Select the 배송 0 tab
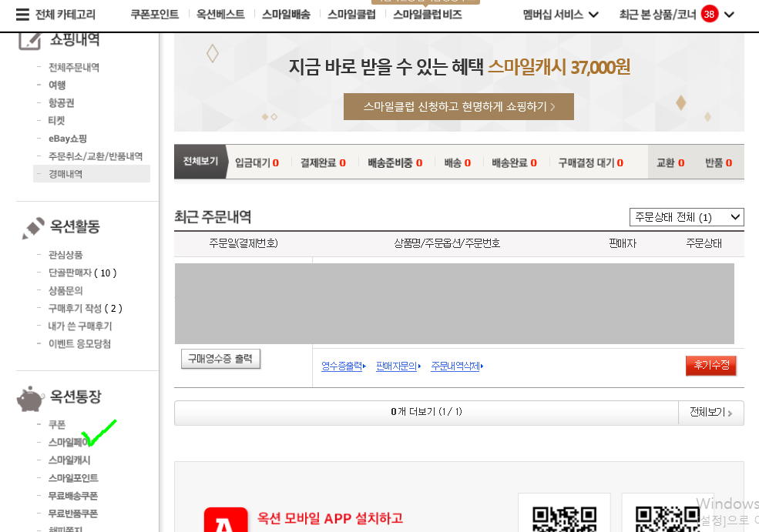The width and height of the screenshot is (759, 532). click(458, 163)
